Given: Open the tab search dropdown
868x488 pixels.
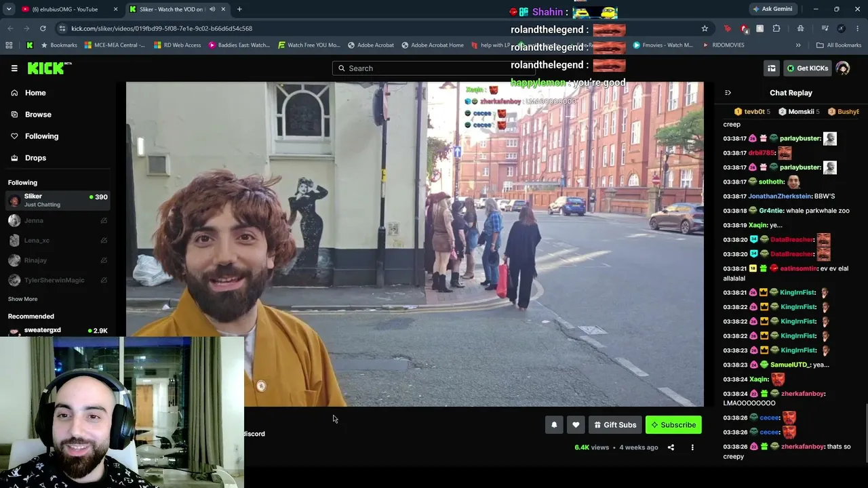Looking at the screenshot, I should [x=8, y=9].
